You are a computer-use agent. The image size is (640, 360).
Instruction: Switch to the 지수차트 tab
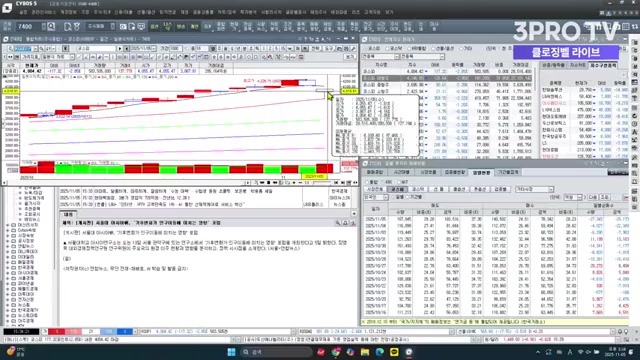pyautogui.click(x=578, y=65)
